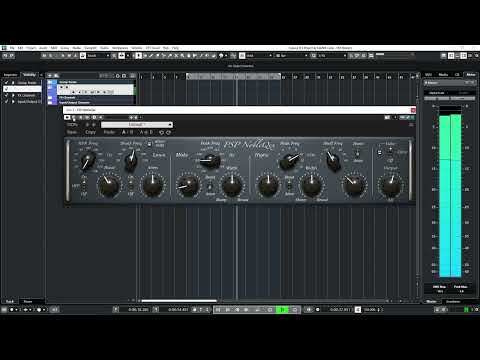Flip the HPF On/Off switch
The image size is (480, 360).
(84, 186)
